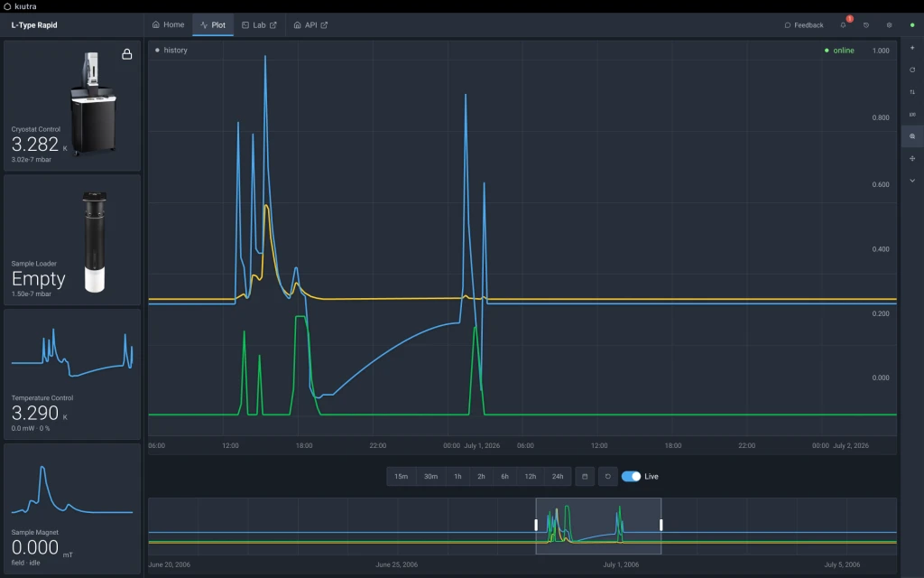
Task: Click the 3.282 K cryostat temperature value
Action: (39, 144)
